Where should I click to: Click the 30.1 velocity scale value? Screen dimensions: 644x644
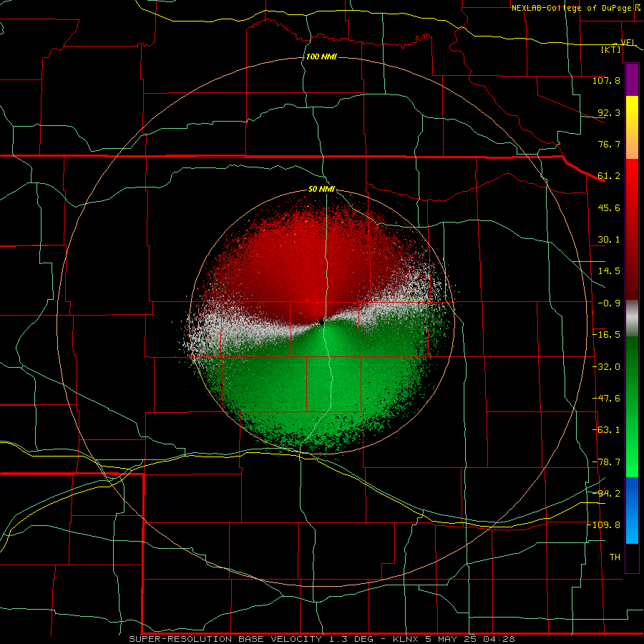click(x=609, y=240)
